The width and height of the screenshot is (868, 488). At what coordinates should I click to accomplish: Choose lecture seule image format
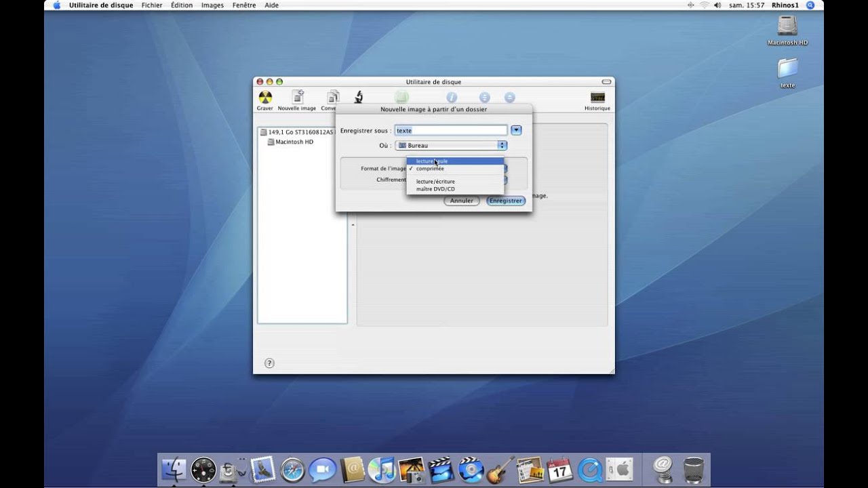click(x=455, y=161)
